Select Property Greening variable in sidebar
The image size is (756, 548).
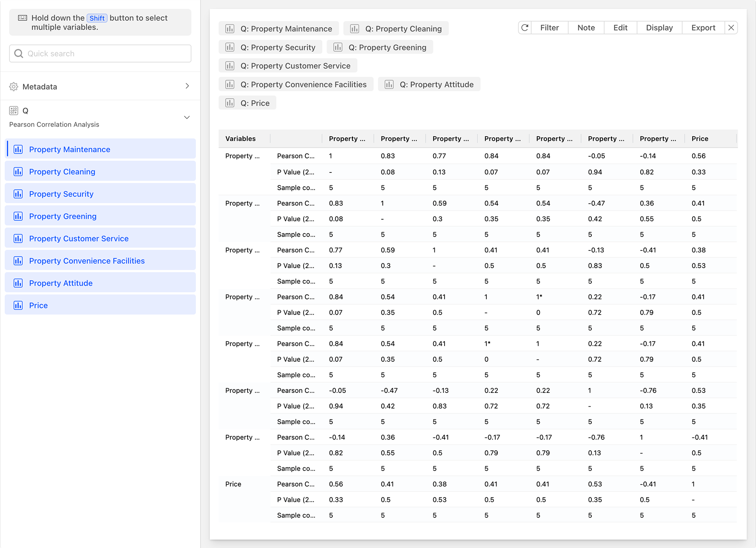point(100,216)
